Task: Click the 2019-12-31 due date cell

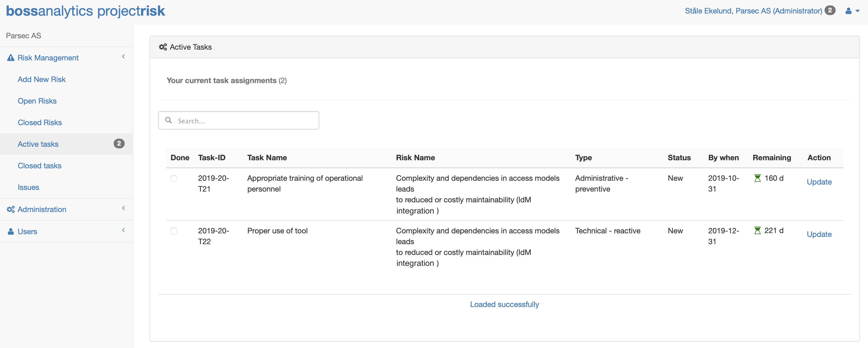Action: pyautogui.click(x=723, y=236)
